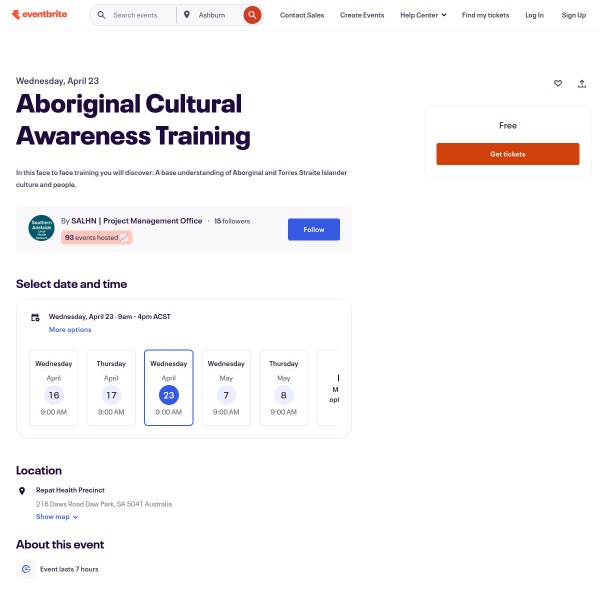Click the location pin in search bar

pos(187,15)
